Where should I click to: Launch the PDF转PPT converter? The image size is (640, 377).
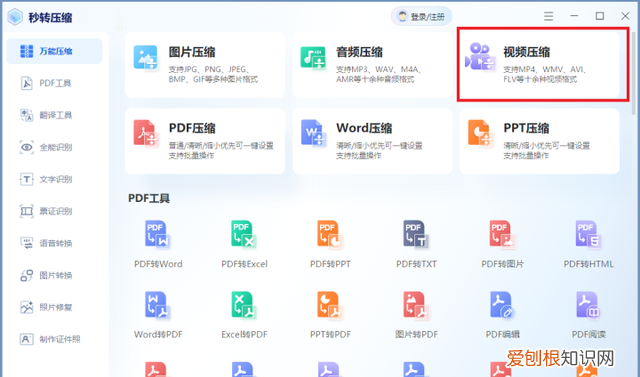tap(330, 244)
